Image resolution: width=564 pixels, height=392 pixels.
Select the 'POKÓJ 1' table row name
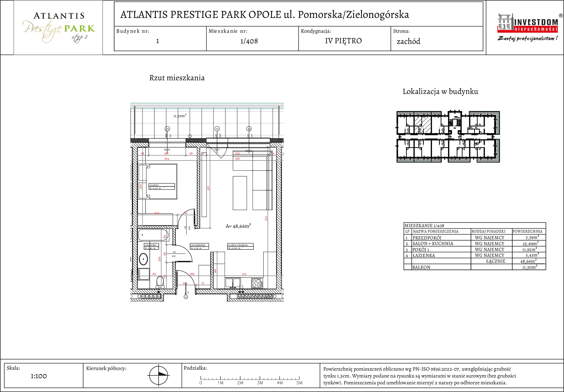(421, 250)
